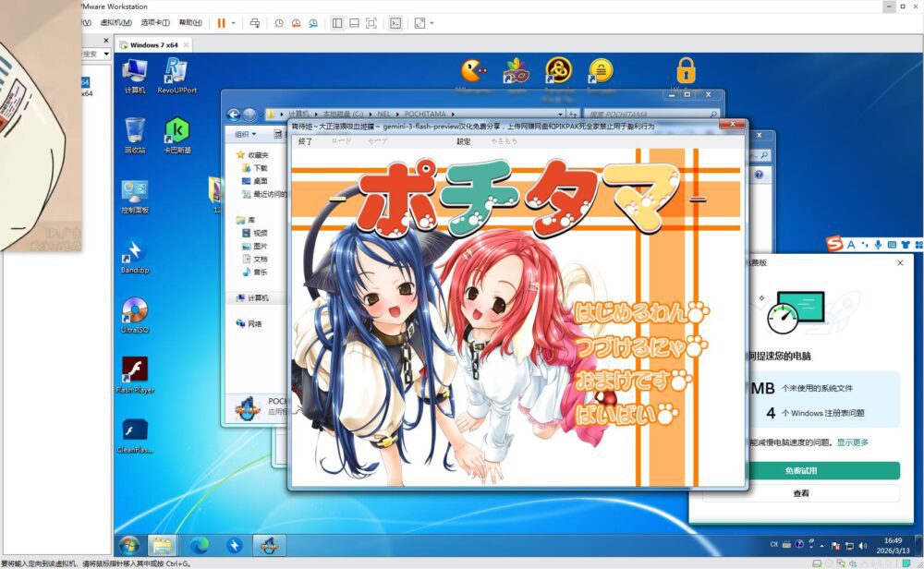This screenshot has width=924, height=569.
Task: Click the VMware pause/suspend VM button
Action: pyautogui.click(x=221, y=23)
